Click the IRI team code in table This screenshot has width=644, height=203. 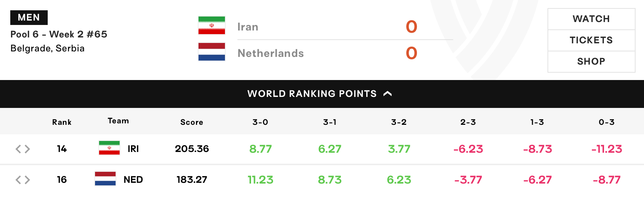pos(133,149)
